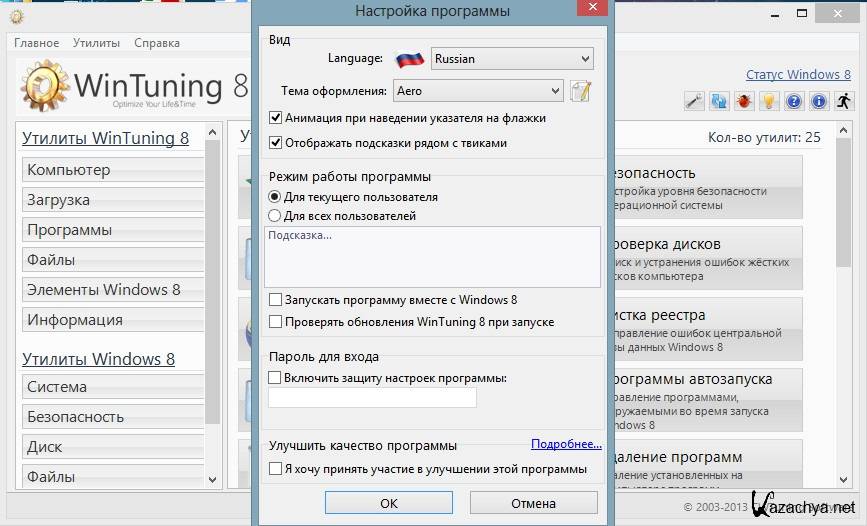
Task: Click the red bug report icon
Action: click(x=744, y=101)
